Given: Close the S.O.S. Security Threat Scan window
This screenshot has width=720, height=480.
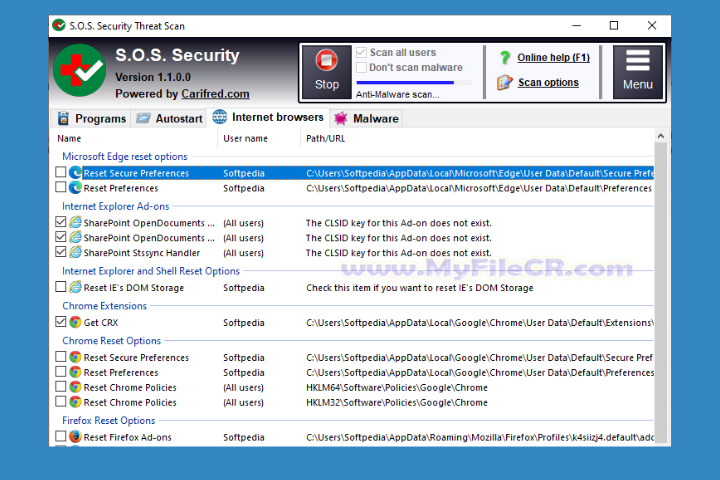Looking at the screenshot, I should coord(652,26).
